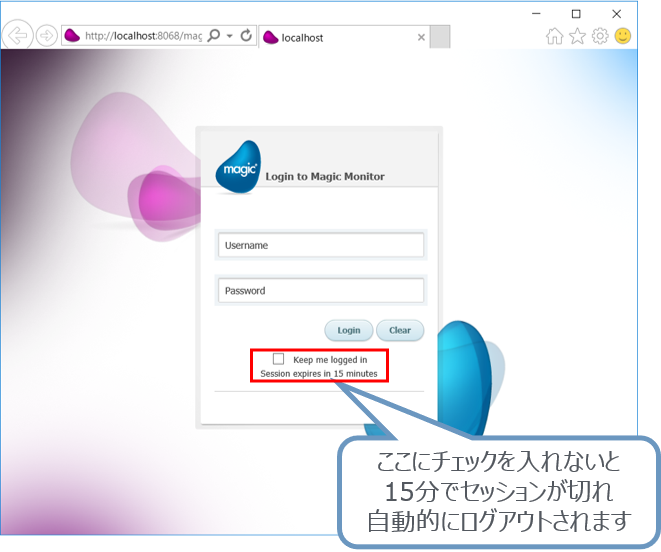Image resolution: width=661 pixels, height=552 pixels.
Task: Refresh the page with the reload icon
Action: [246, 36]
